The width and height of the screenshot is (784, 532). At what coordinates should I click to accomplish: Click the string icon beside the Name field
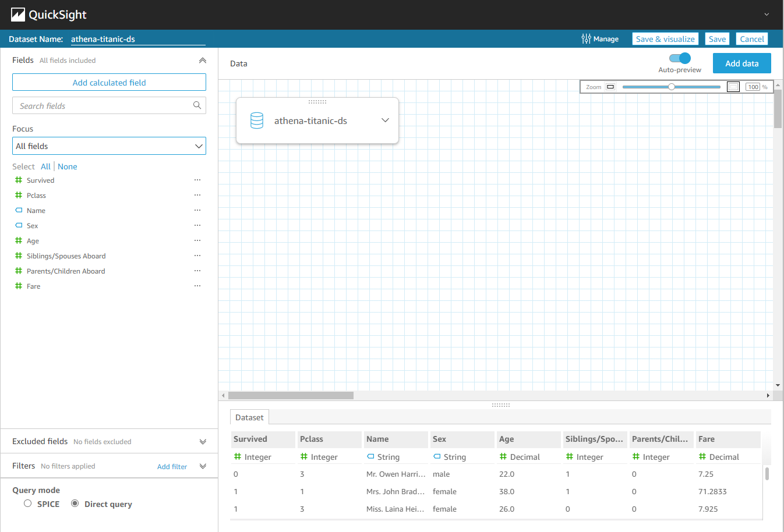point(19,210)
